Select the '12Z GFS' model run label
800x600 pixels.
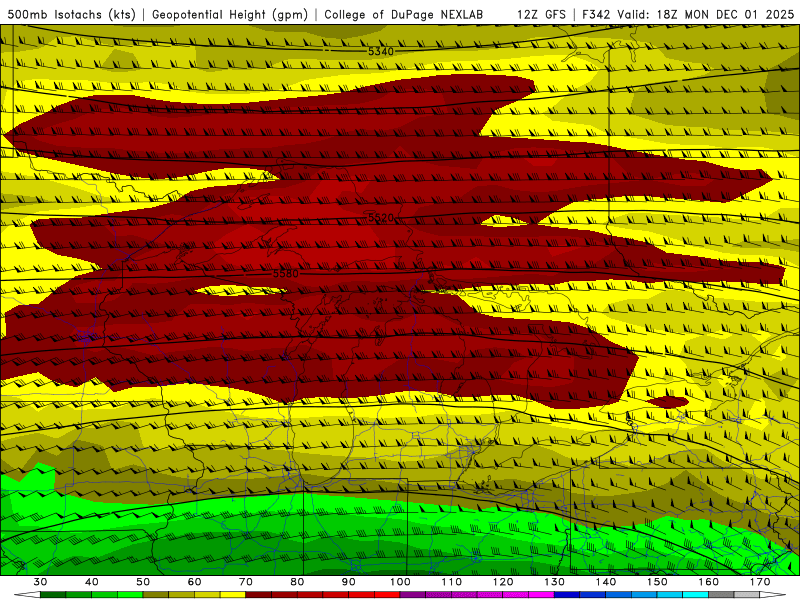pos(541,14)
